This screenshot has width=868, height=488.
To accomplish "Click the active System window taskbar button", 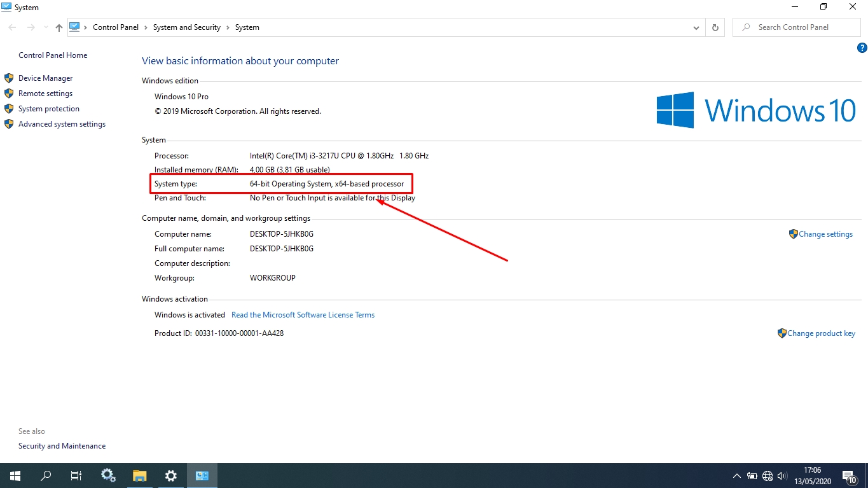I will pyautogui.click(x=202, y=475).
